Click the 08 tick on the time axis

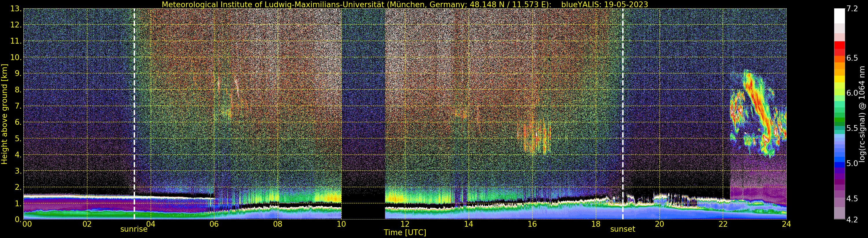click(x=278, y=224)
